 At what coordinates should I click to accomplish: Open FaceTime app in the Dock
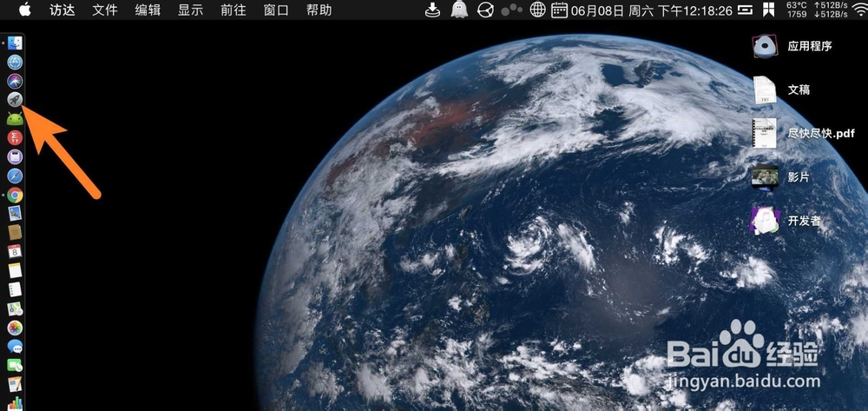15,366
